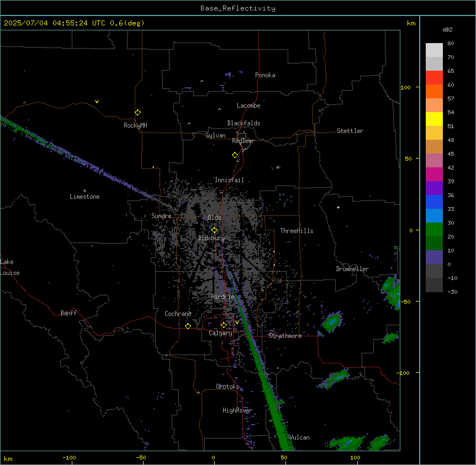The width and height of the screenshot is (476, 465).
Task: Select the light gray 70-80 dBZ legend color
Action: [x=434, y=50]
